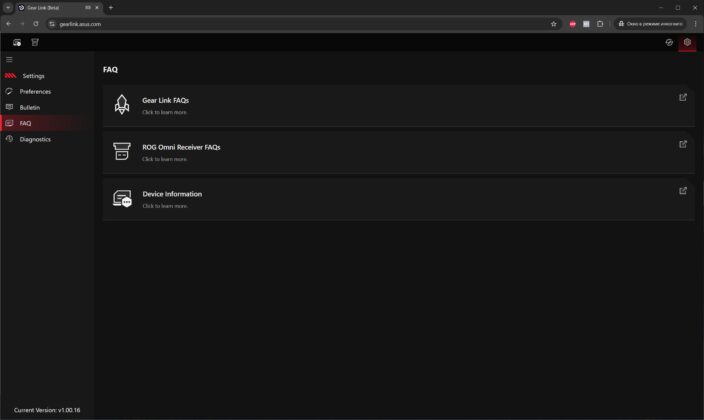The height and width of the screenshot is (420, 704).
Task: Open a new browser tab
Action: pos(111,8)
